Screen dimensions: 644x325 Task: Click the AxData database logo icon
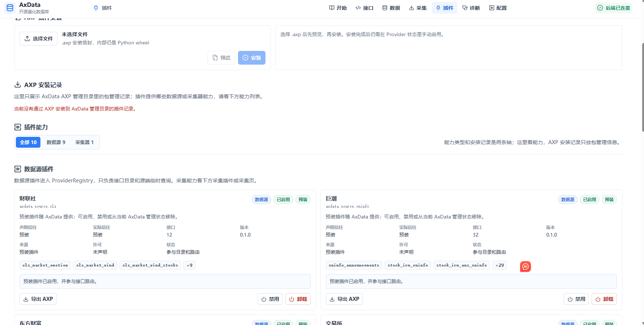tap(10, 8)
